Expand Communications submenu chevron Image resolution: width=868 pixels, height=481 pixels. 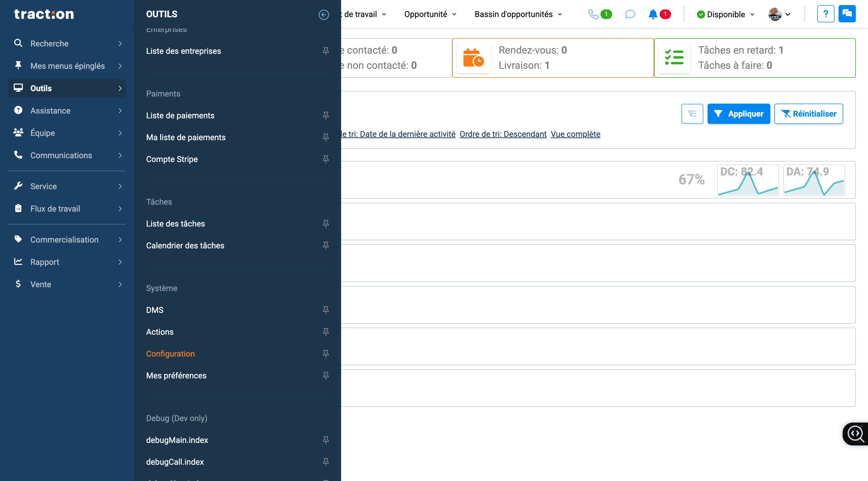pyautogui.click(x=120, y=155)
